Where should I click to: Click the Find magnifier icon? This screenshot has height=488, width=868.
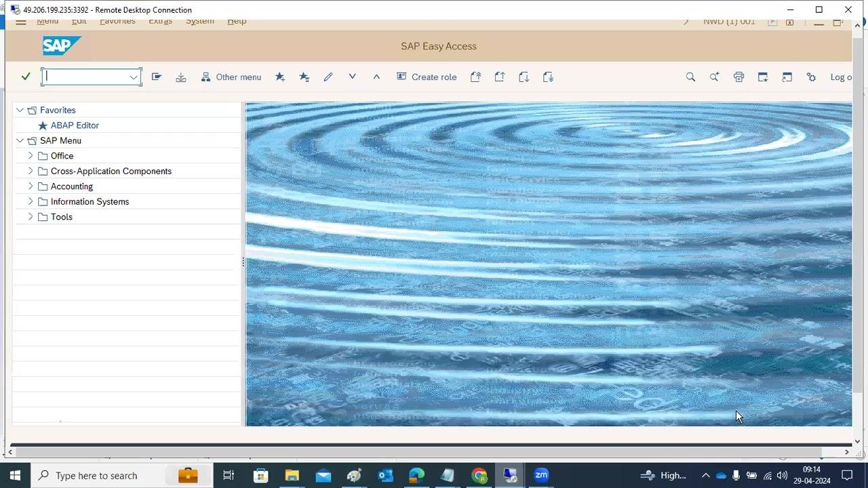click(x=690, y=77)
